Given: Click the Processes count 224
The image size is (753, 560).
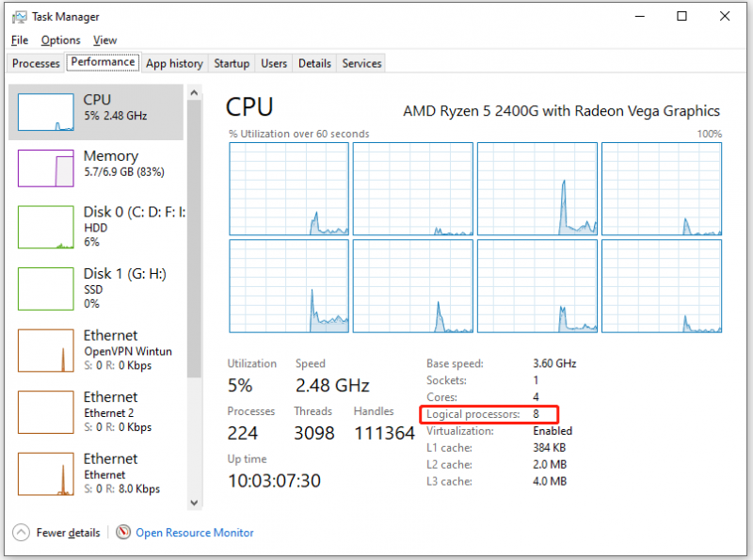Looking at the screenshot, I should coord(243,433).
